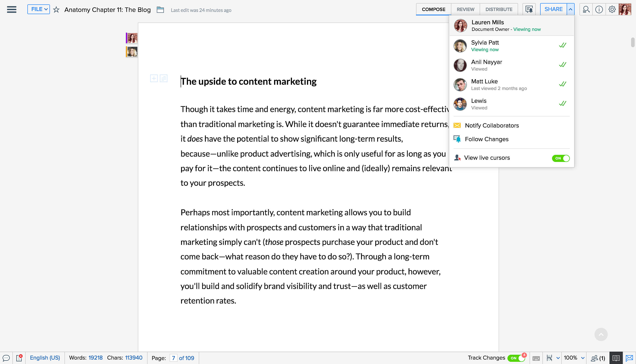Click the page number input field
This screenshot has width=636, height=364.
click(173, 358)
